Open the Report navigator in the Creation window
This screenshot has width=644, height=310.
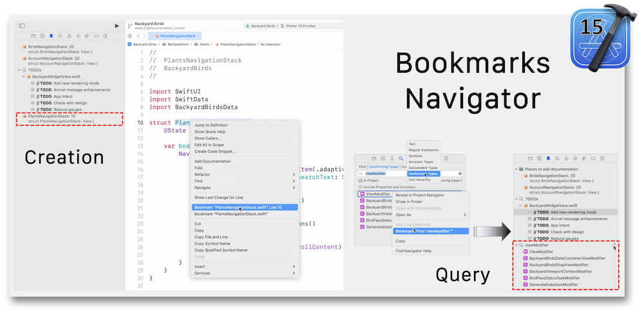pos(105,36)
